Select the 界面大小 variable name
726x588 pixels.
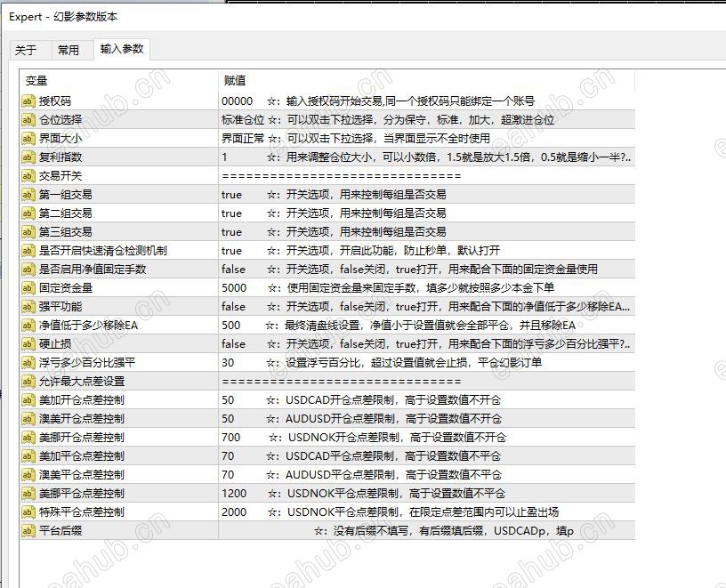60,139
